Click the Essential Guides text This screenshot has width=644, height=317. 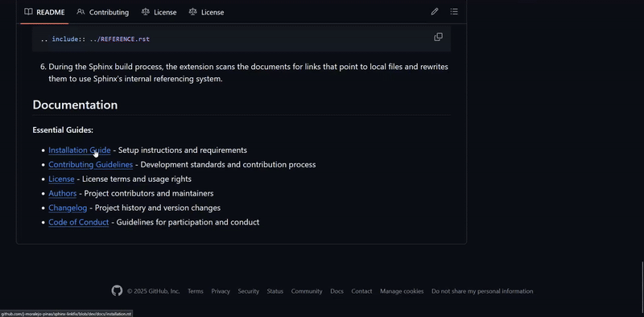click(63, 130)
